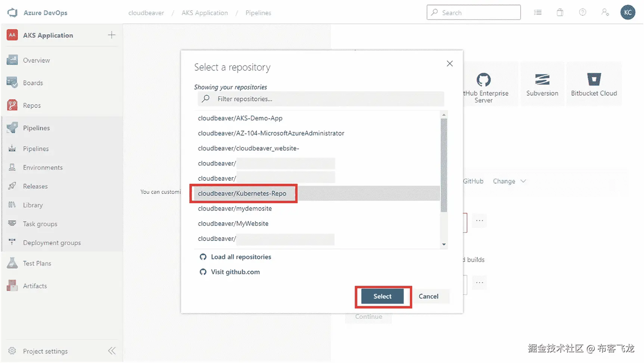Click the ellipsis button below builds label
This screenshot has height=363, width=644.
[480, 283]
